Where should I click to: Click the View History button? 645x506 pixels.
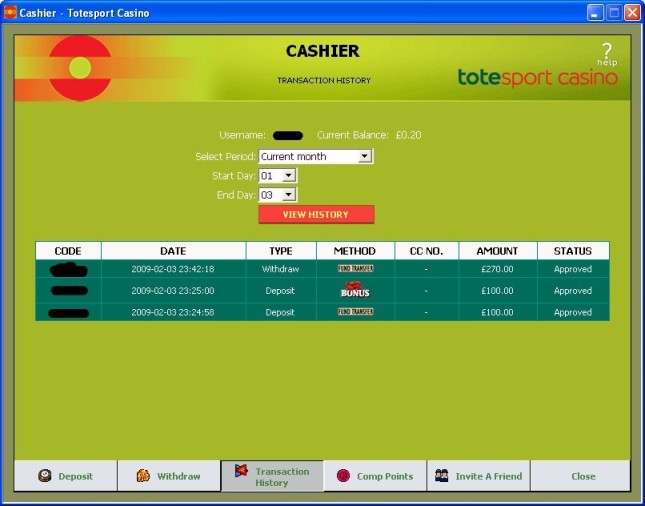pyautogui.click(x=316, y=214)
